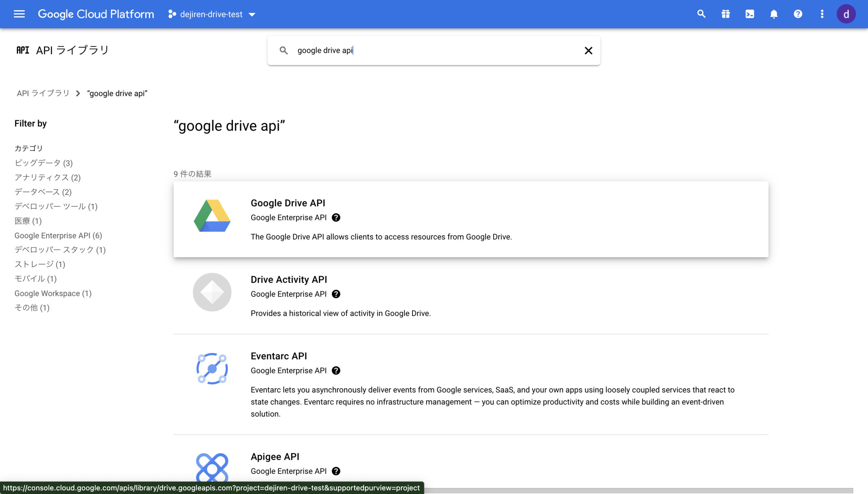Open the Eventarc API result

pyautogui.click(x=471, y=385)
